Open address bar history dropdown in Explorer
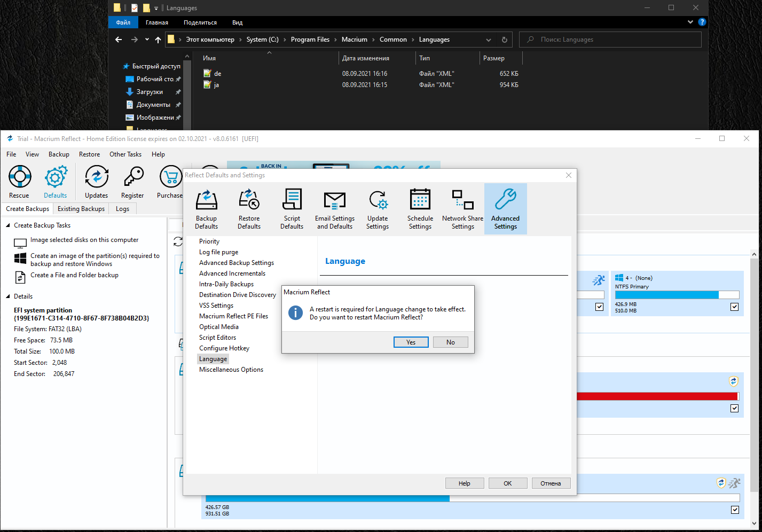The width and height of the screenshot is (762, 532). (x=488, y=40)
